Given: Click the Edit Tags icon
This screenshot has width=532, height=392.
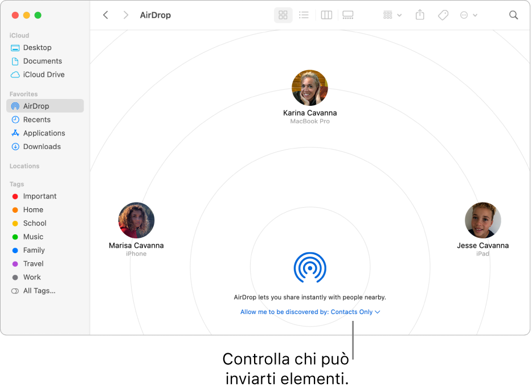Looking at the screenshot, I should click(x=443, y=15).
